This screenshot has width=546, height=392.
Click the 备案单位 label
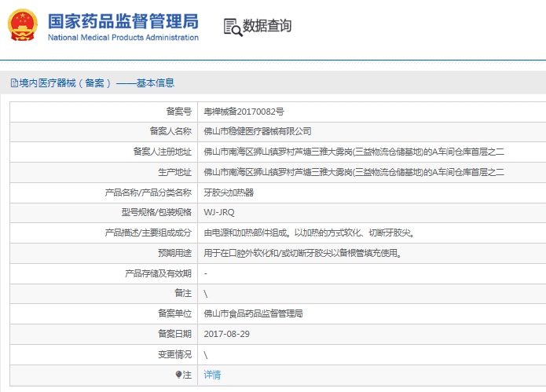tap(175, 313)
